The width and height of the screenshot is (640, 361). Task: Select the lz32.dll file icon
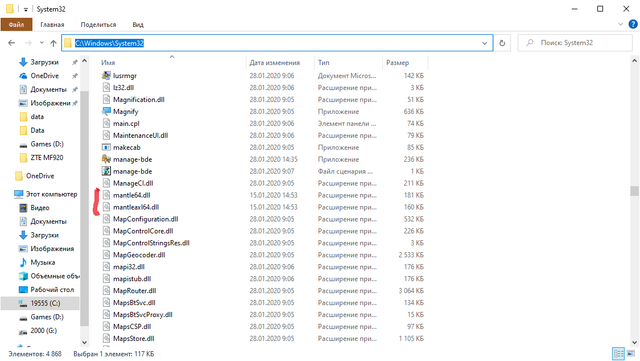[x=106, y=87]
